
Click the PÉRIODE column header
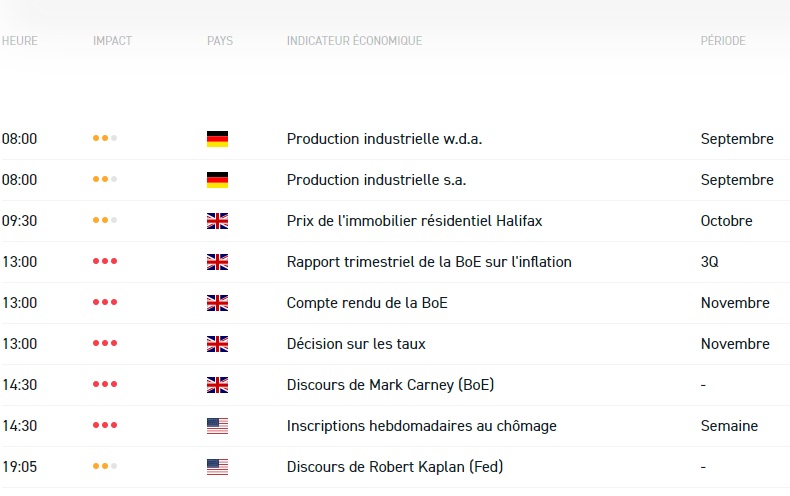[723, 41]
